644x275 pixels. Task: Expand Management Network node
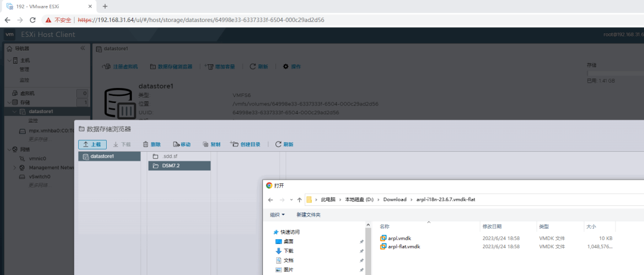(15, 168)
